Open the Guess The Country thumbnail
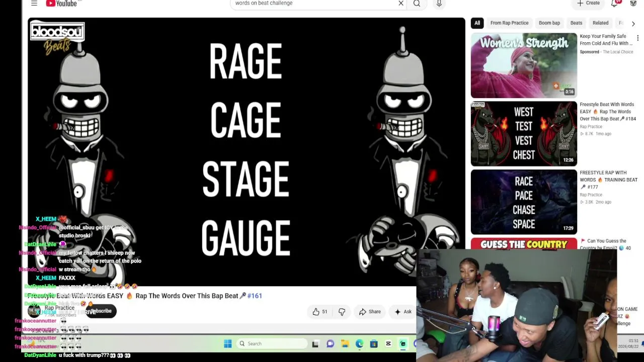Image resolution: width=644 pixels, height=362 pixels. pos(524,244)
